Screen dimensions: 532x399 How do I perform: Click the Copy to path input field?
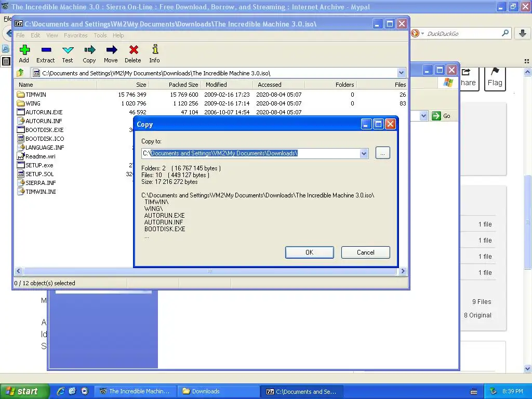tap(251, 153)
